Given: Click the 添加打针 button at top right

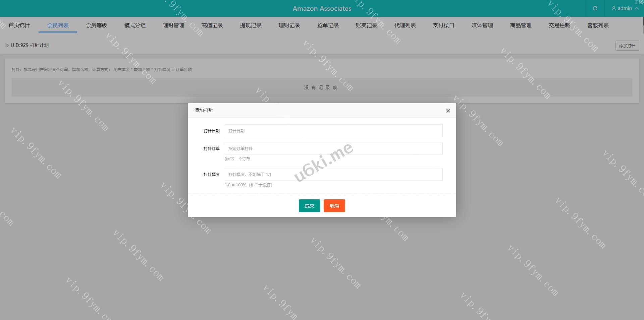Looking at the screenshot, I should [627, 46].
